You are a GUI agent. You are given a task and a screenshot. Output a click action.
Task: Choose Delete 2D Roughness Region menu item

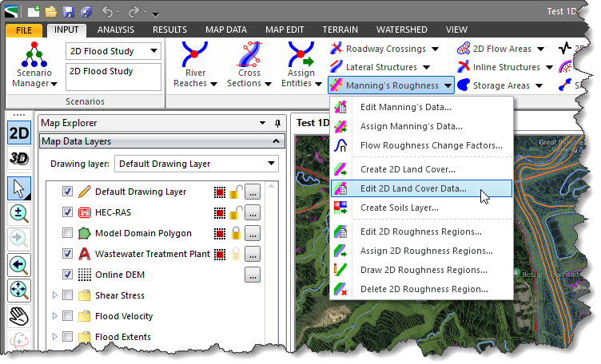[421, 289]
